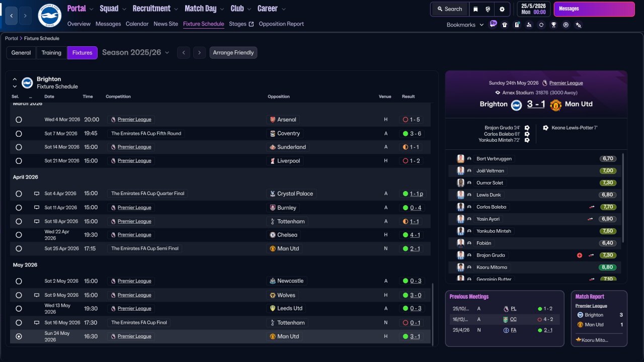This screenshot has height=362, width=644.
Task: Click the external link icon next to Stages
Action: (251, 24)
